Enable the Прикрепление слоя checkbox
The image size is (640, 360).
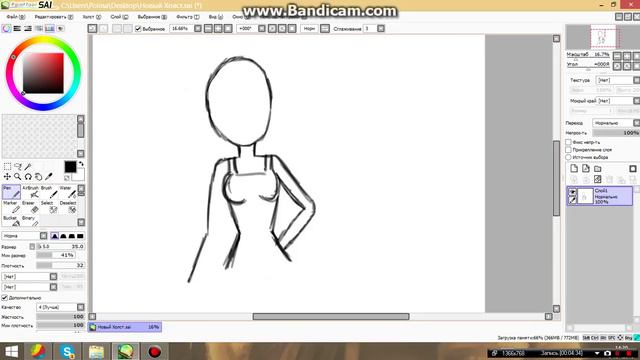click(568, 150)
